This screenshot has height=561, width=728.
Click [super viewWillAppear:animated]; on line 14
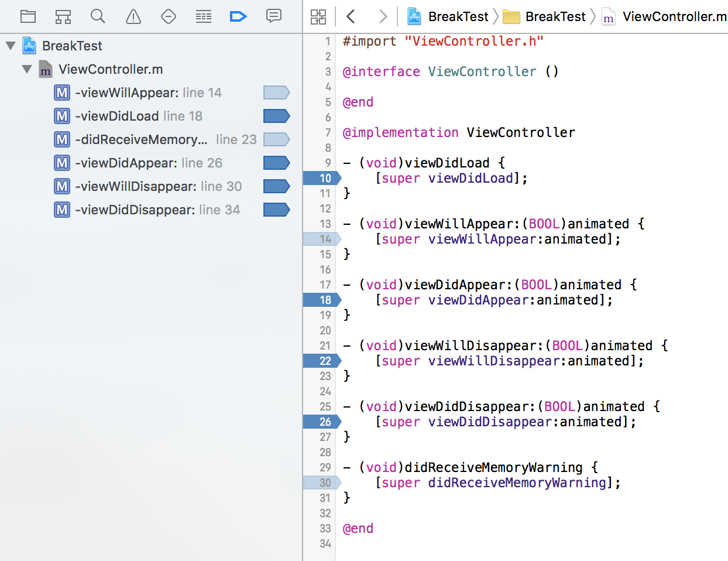(x=498, y=239)
